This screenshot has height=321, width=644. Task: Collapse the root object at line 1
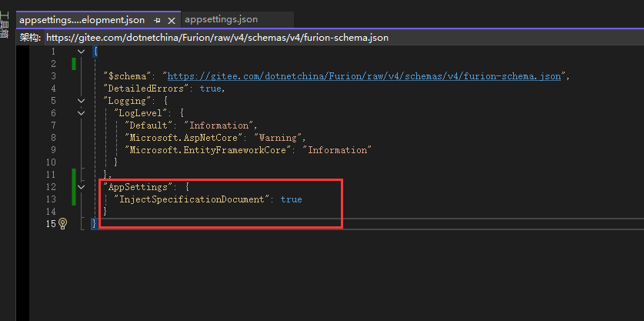(82, 52)
